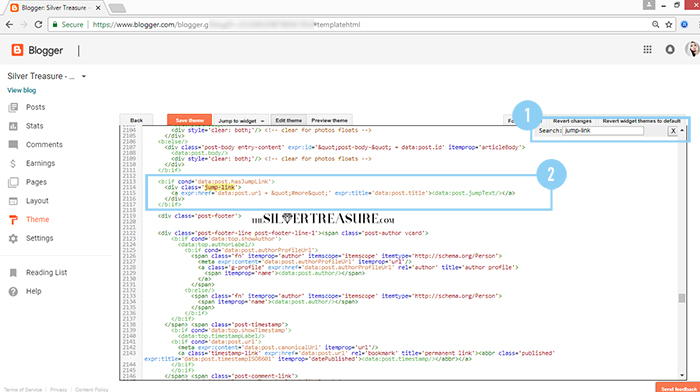Click the data:post.hasJumpLink condition line
The image size is (700, 392).
[216, 182]
